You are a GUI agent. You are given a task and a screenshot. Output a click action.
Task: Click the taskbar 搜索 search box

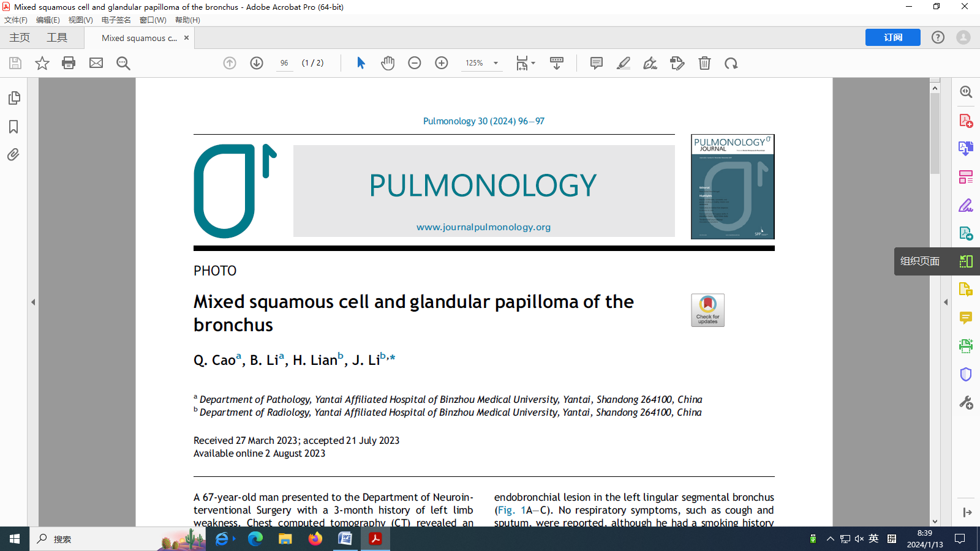(118, 539)
